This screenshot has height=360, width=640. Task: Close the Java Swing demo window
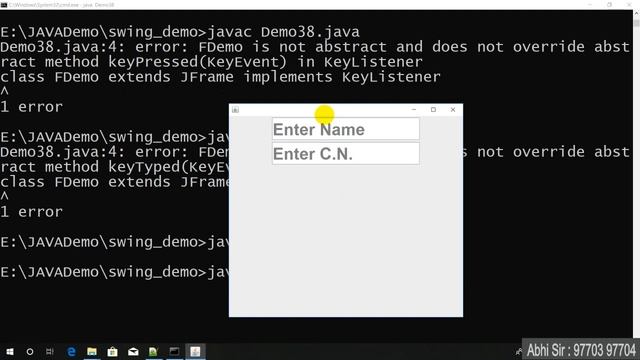pos(453,109)
